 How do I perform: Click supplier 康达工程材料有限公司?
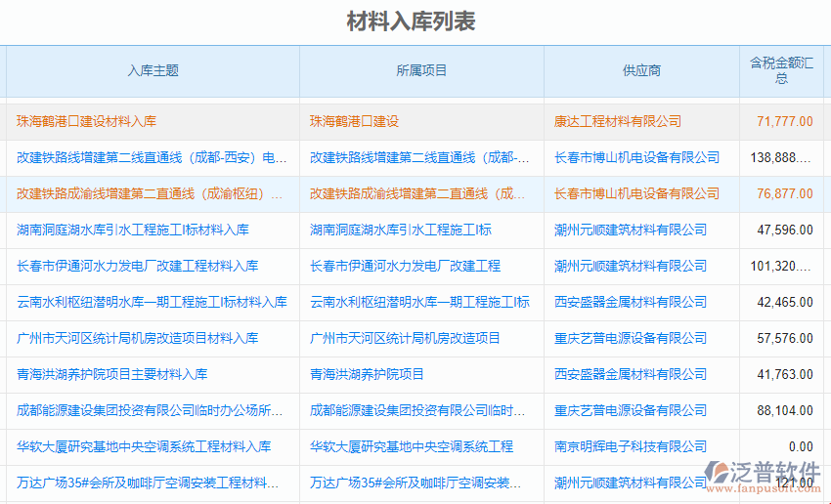tap(618, 122)
